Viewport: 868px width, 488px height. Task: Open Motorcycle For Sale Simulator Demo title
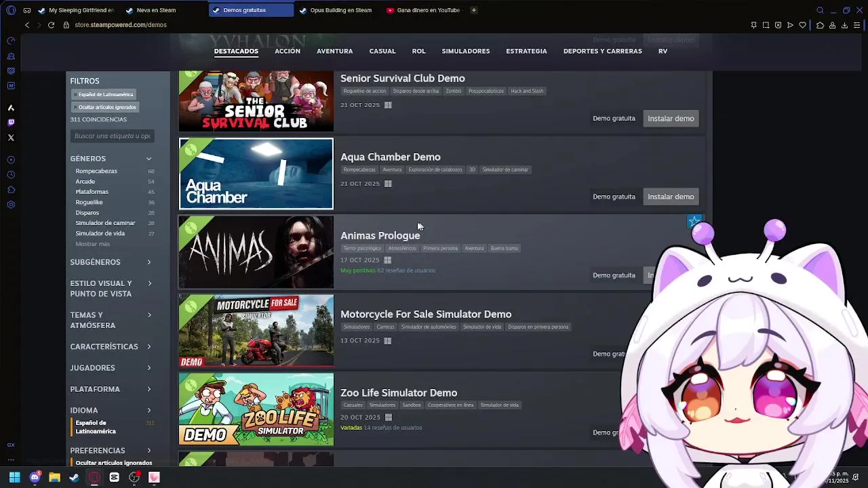click(x=426, y=314)
